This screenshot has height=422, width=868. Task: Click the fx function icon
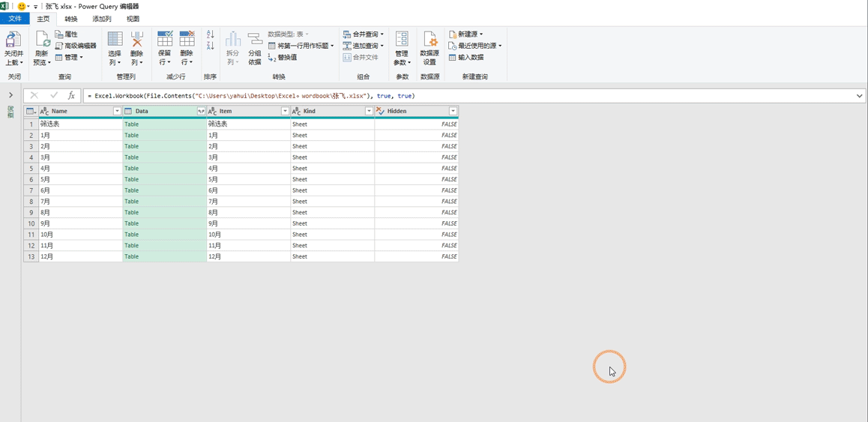click(x=71, y=95)
